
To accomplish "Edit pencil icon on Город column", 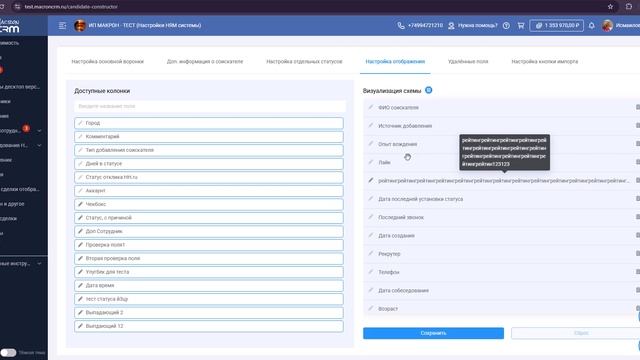I will pyautogui.click(x=80, y=123).
